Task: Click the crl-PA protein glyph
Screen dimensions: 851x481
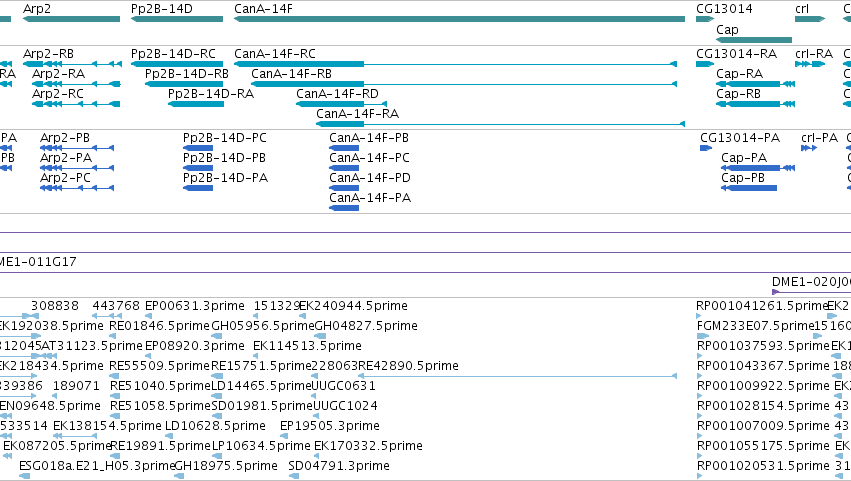Action: pyautogui.click(x=809, y=148)
